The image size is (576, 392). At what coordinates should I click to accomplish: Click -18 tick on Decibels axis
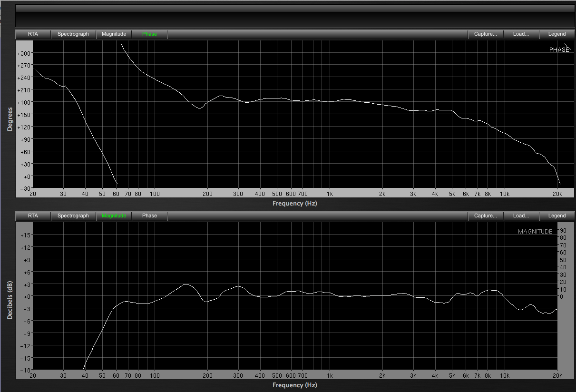26,370
